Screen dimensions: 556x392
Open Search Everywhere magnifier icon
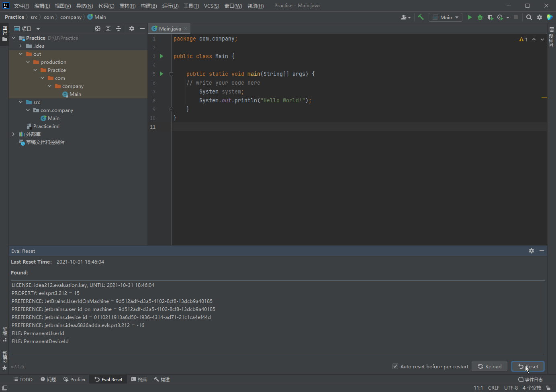529,17
